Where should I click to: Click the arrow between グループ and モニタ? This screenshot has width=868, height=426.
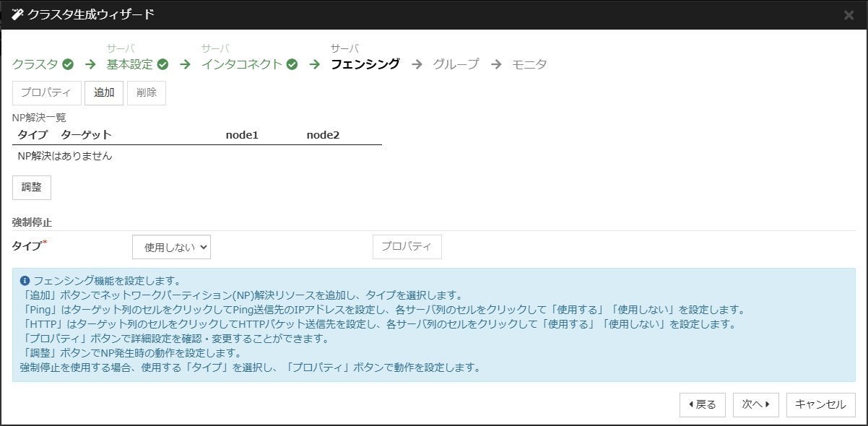496,64
